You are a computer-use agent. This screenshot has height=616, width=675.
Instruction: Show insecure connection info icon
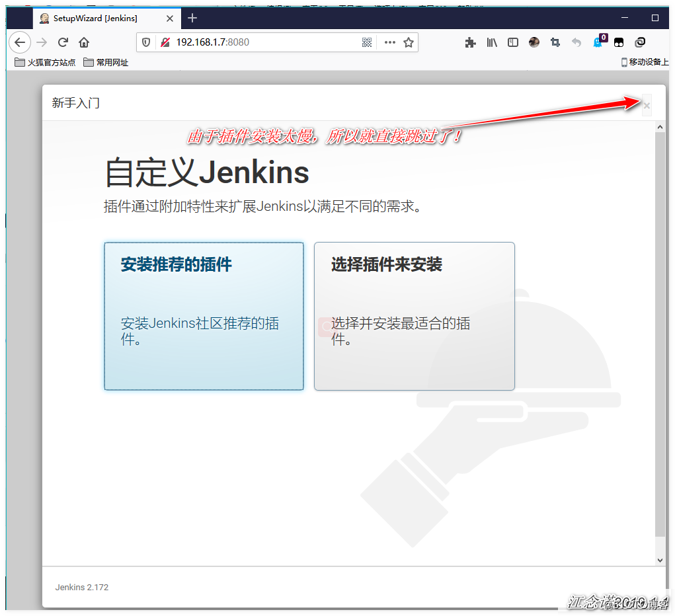pyautogui.click(x=165, y=42)
